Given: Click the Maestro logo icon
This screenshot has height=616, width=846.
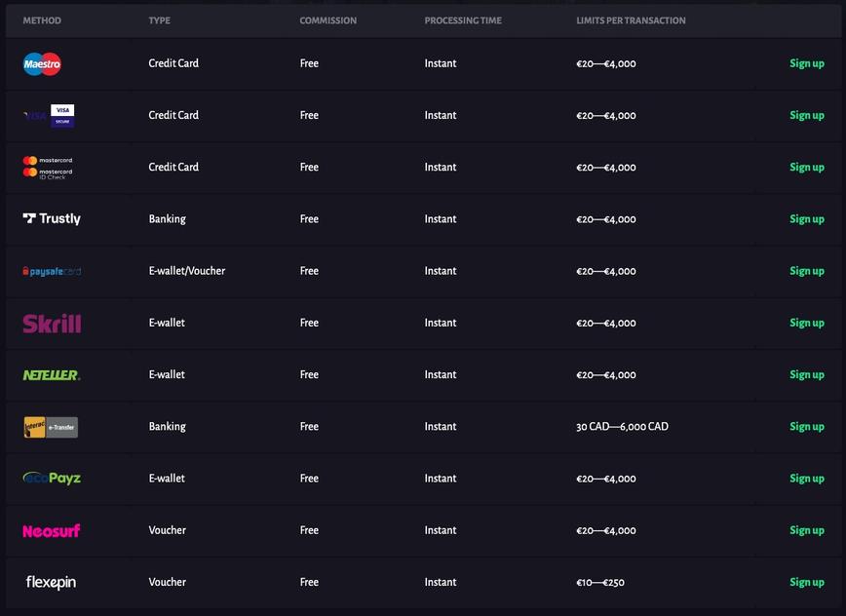Looking at the screenshot, I should (x=42, y=64).
